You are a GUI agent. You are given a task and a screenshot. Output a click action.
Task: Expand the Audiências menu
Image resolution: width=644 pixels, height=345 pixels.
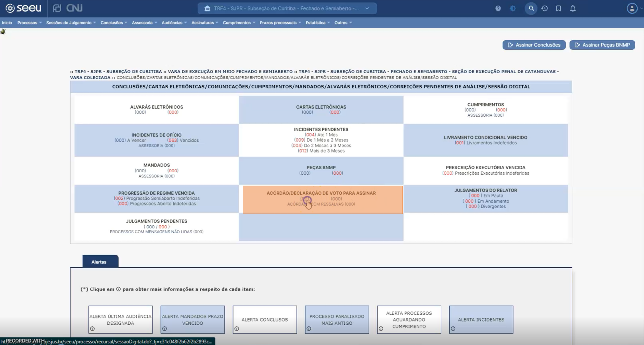[174, 23]
